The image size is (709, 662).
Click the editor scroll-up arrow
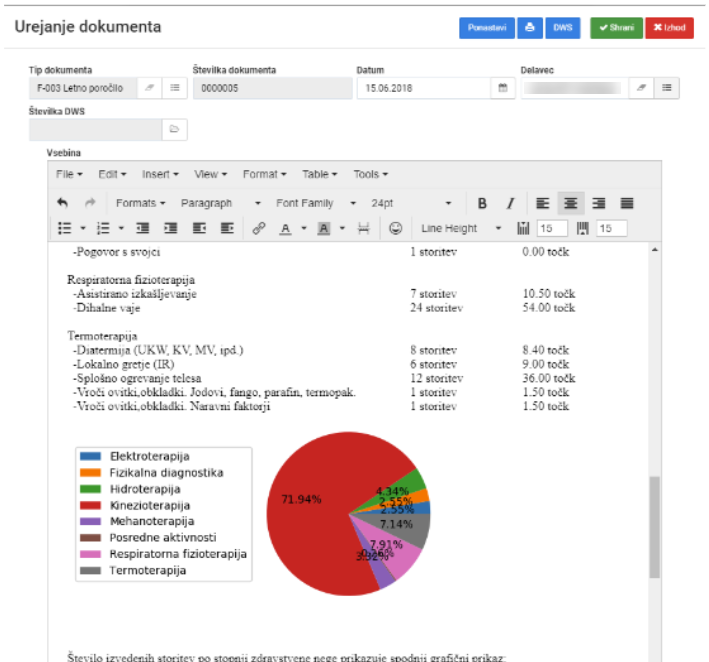tap(655, 250)
